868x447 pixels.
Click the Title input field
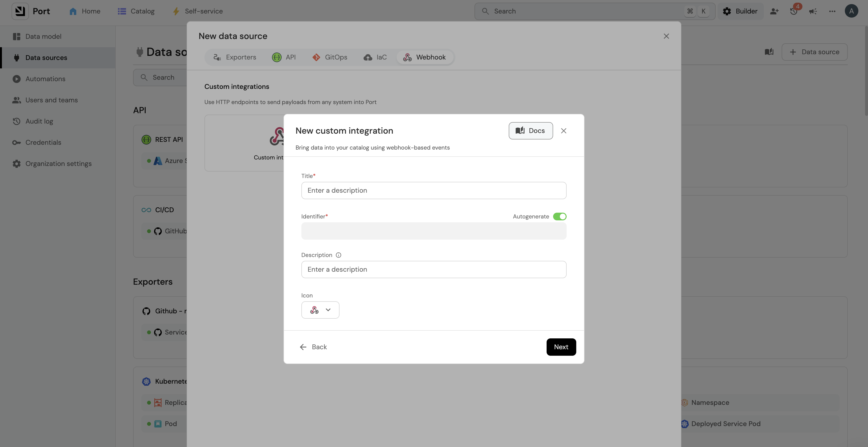tap(434, 191)
